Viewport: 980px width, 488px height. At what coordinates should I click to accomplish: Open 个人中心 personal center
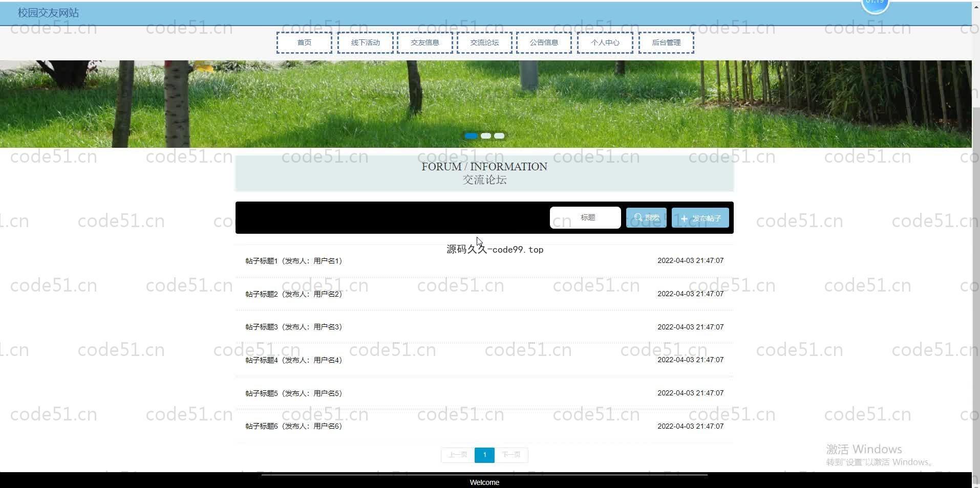coord(605,43)
